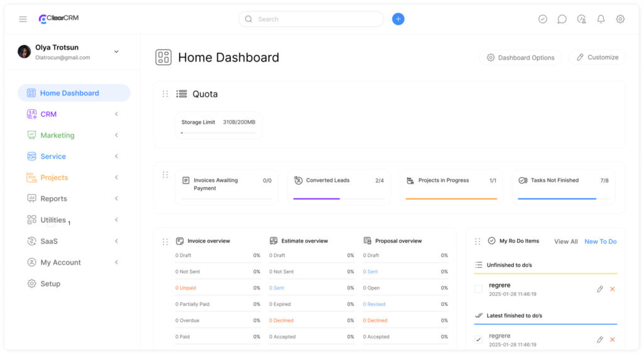Click the Dashboard Options button

click(x=520, y=57)
